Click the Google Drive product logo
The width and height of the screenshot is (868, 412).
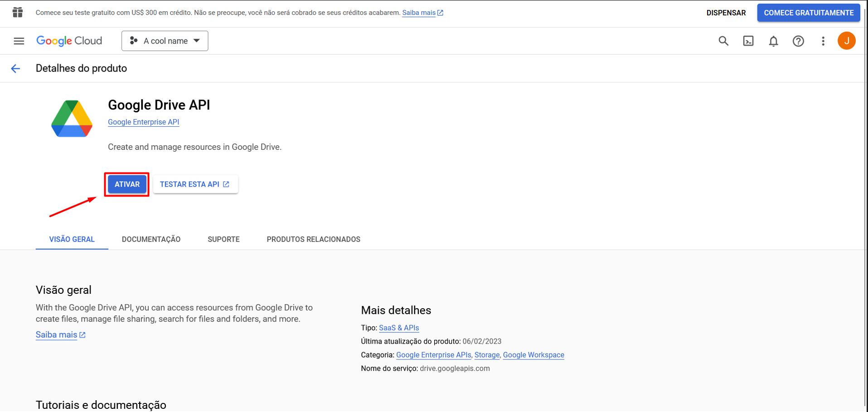(72, 119)
